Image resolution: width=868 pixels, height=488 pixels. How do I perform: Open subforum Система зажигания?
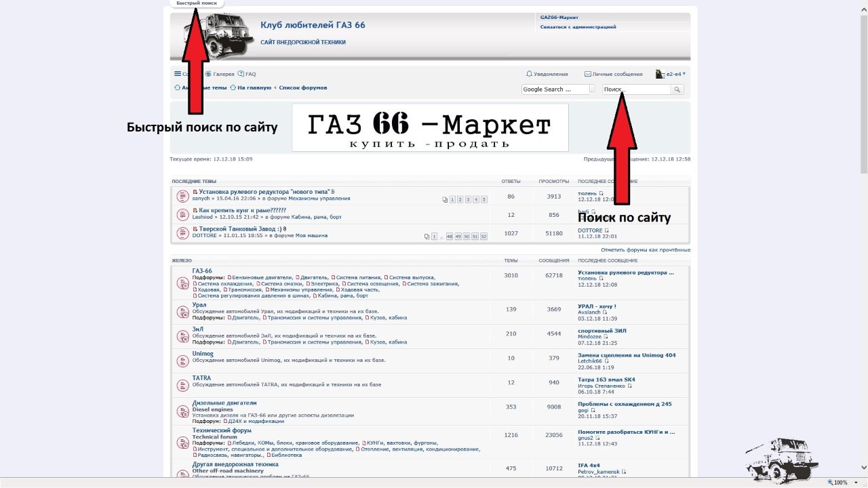point(433,283)
